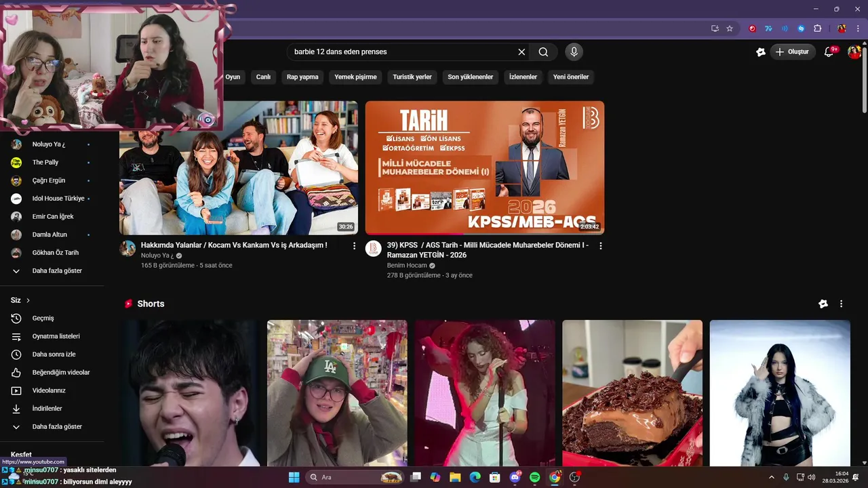Open the Shorts shelf three-dot menu
Screen dimensions: 868x488
click(x=841, y=304)
